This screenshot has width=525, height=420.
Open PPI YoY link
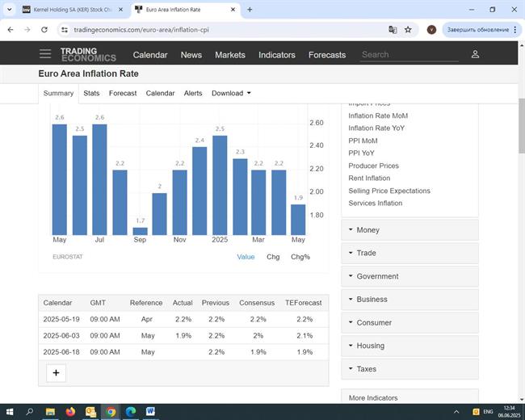coord(361,153)
